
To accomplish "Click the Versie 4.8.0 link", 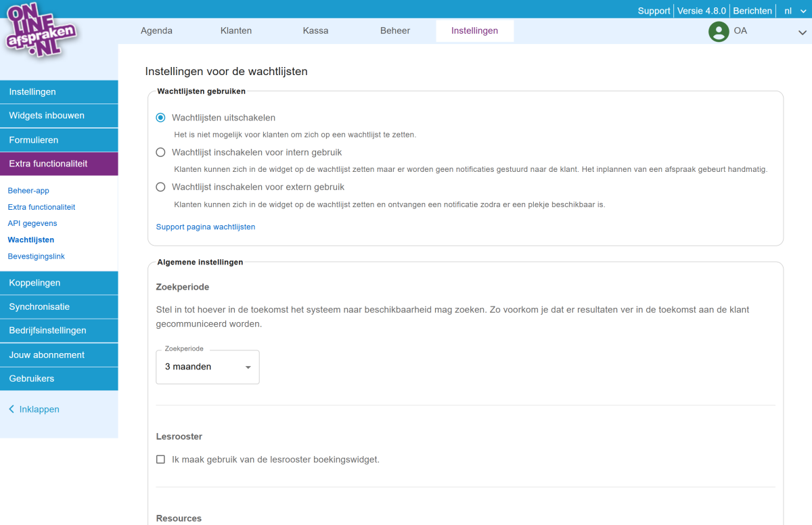I will click(x=702, y=11).
